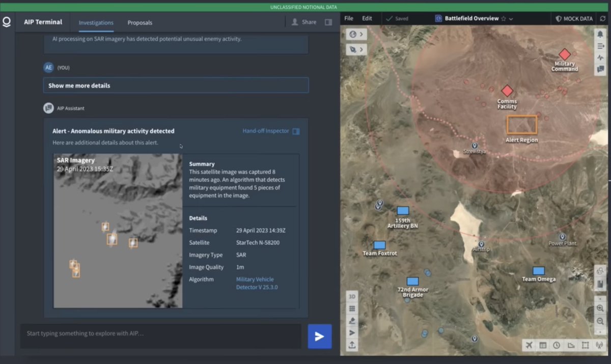
Task: Click the Strevistya location pin
Action: point(475,145)
